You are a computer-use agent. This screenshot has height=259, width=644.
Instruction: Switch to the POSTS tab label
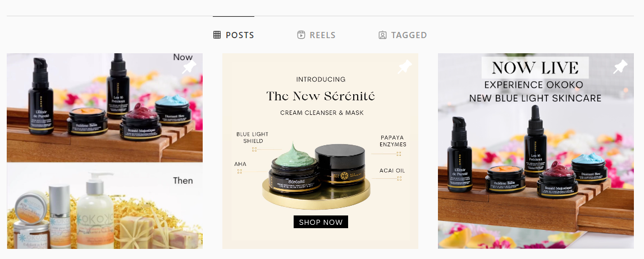[240, 35]
